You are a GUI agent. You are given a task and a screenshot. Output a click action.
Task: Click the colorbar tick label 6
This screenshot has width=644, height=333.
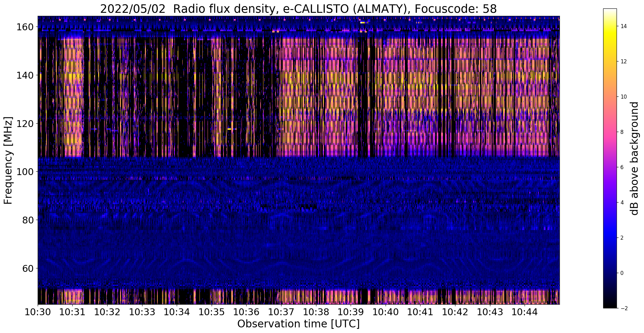pyautogui.click(x=622, y=167)
